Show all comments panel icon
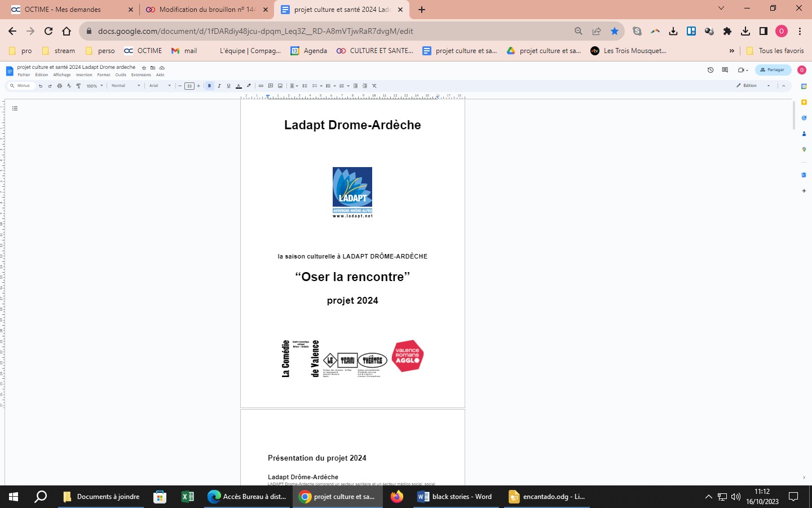Viewport: 812px width, 508px height. (725, 70)
